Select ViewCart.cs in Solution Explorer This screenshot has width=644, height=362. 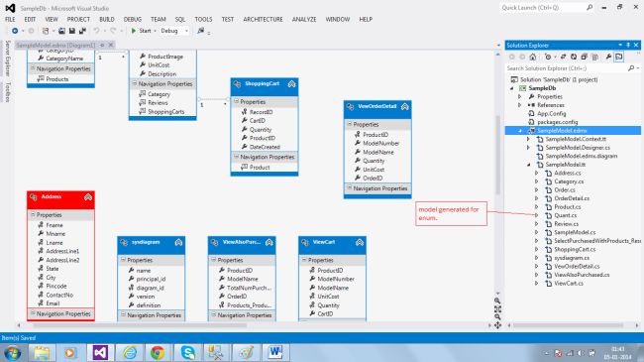pos(569,284)
